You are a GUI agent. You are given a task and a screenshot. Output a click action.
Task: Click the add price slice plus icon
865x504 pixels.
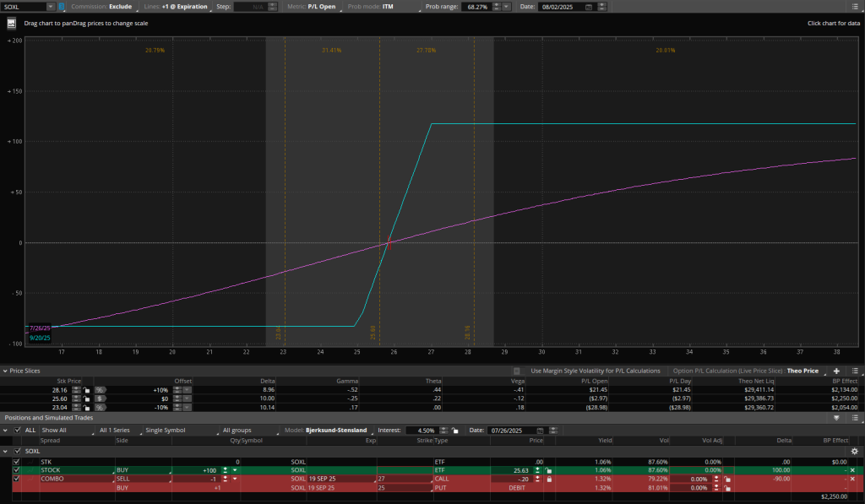pyautogui.click(x=836, y=371)
